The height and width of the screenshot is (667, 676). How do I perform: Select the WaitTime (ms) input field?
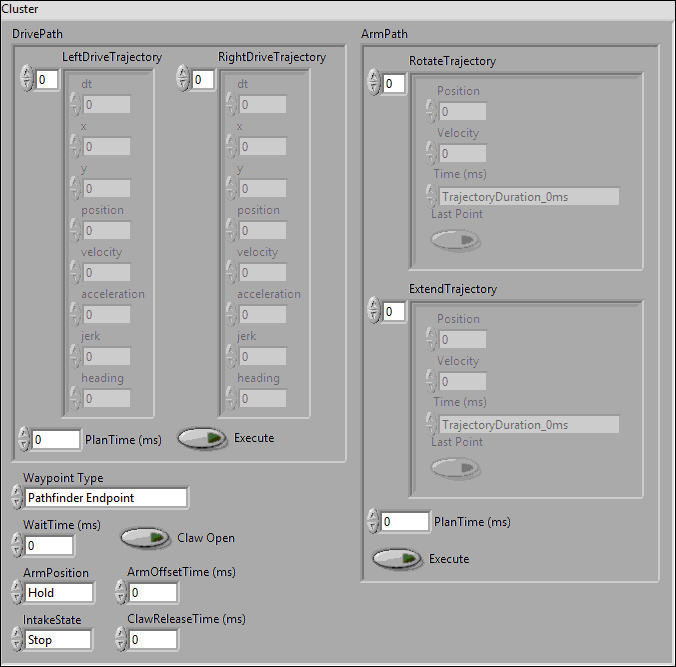pos(49,545)
